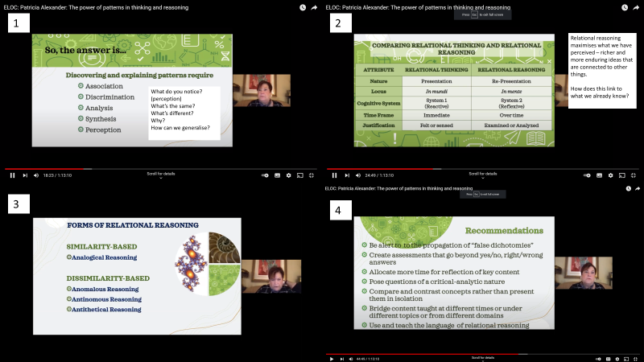The image size is (644, 362).
Task: Click 'RELATIONAL THINKING' column header
Action: coord(436,70)
